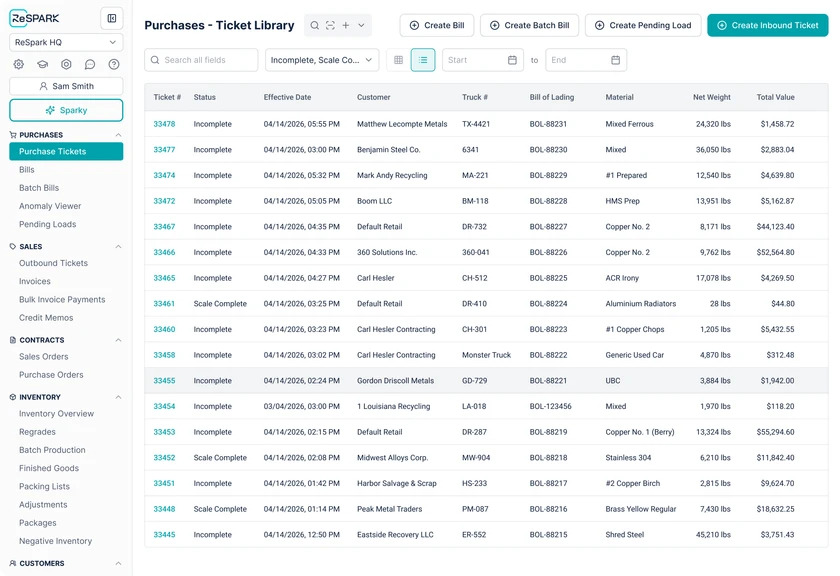Click the Start date input field

click(483, 60)
